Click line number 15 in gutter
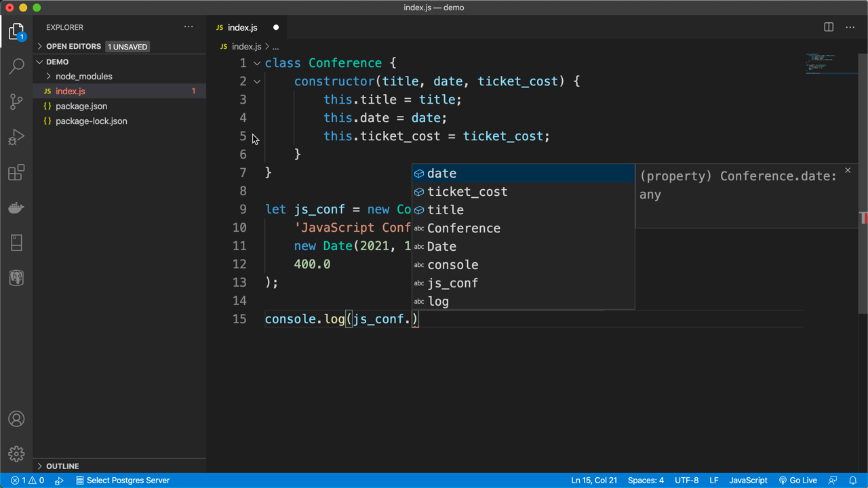 pos(239,319)
